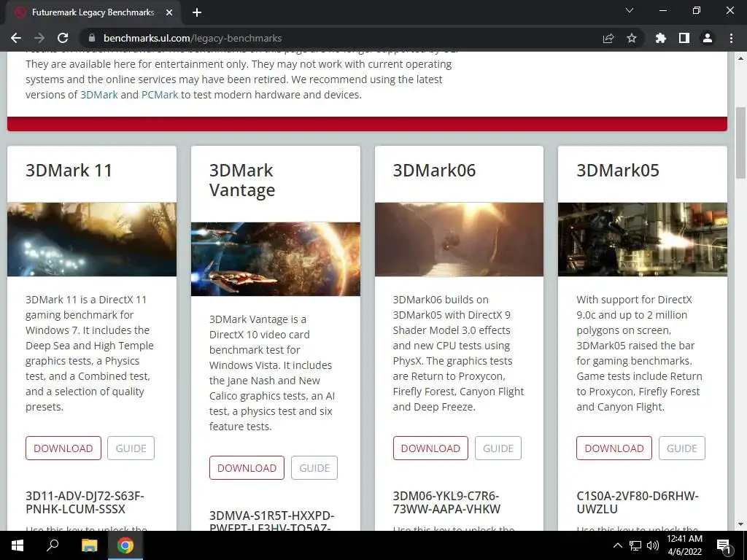
Task: Click the 3DMark Vantage card title
Action: (242, 180)
